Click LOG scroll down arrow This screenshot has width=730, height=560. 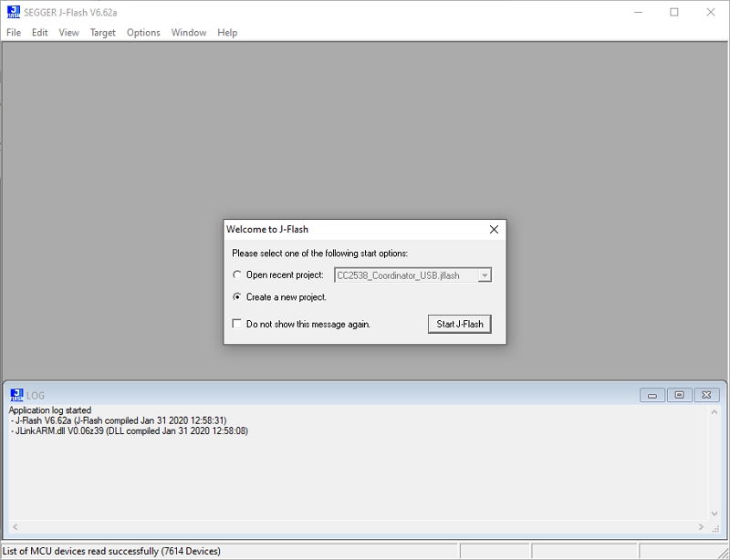click(714, 513)
